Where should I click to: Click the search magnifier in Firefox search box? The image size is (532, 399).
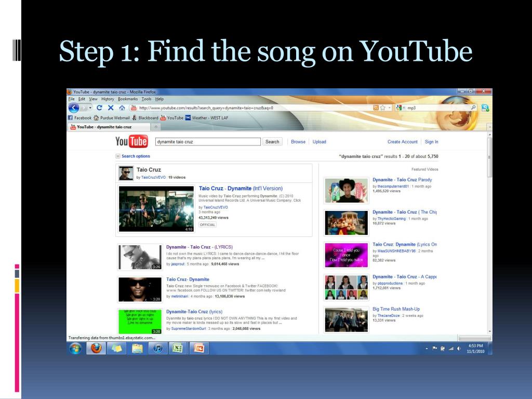point(473,108)
